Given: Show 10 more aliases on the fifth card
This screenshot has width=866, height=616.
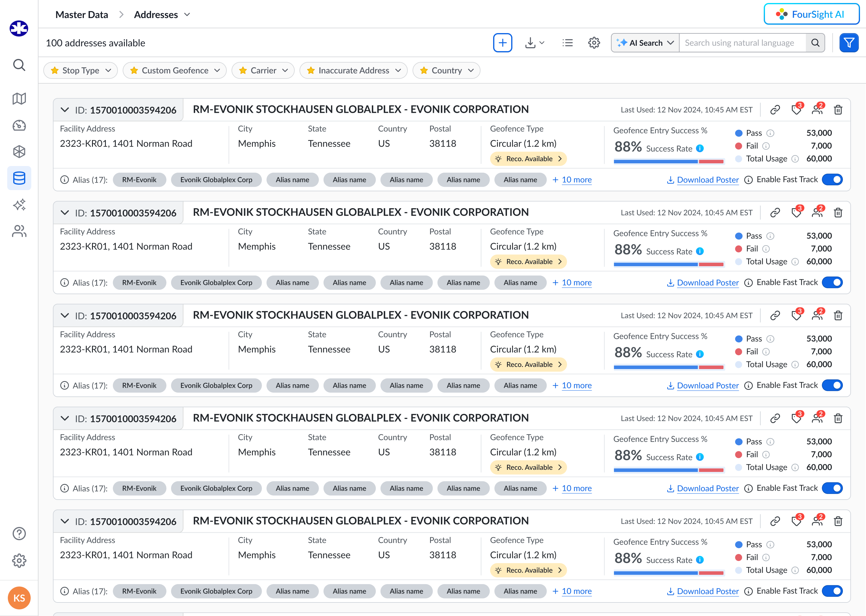Looking at the screenshot, I should point(572,591).
